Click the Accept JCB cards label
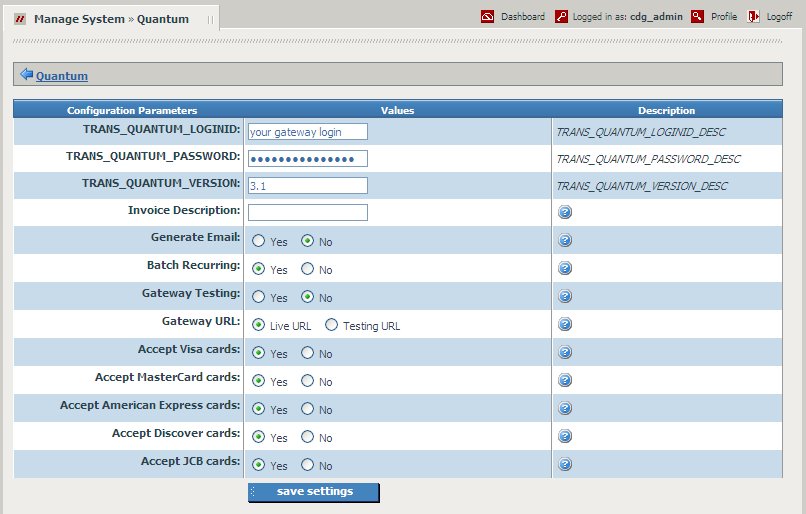Viewport: 806px width, 514px height. [x=191, y=461]
